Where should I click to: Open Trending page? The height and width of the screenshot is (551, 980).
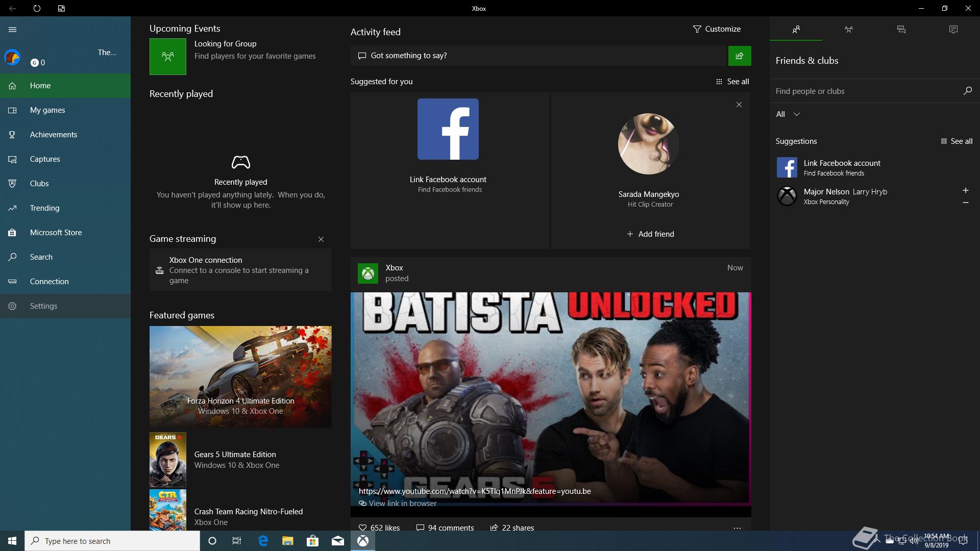pyautogui.click(x=65, y=208)
